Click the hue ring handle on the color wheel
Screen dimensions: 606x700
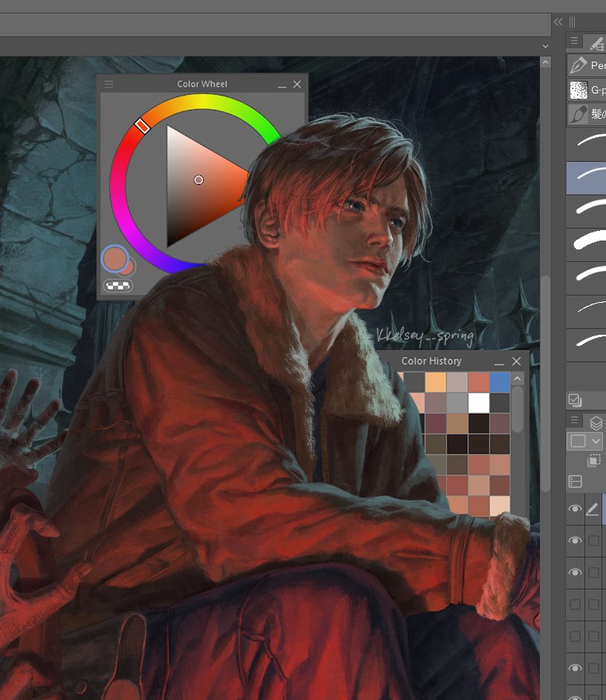point(142,126)
